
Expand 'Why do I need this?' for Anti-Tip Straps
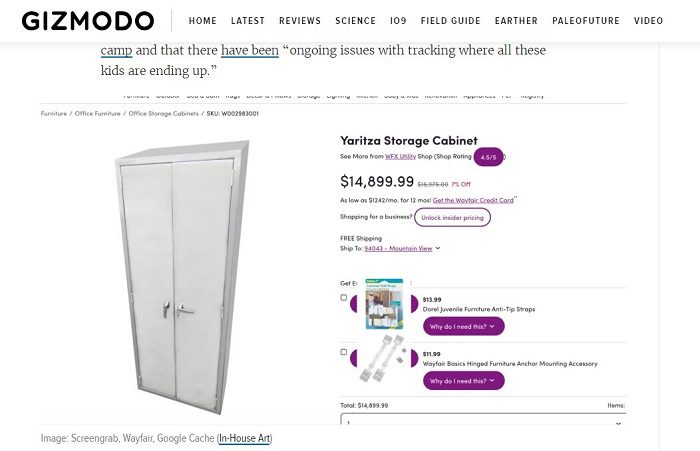(x=463, y=327)
